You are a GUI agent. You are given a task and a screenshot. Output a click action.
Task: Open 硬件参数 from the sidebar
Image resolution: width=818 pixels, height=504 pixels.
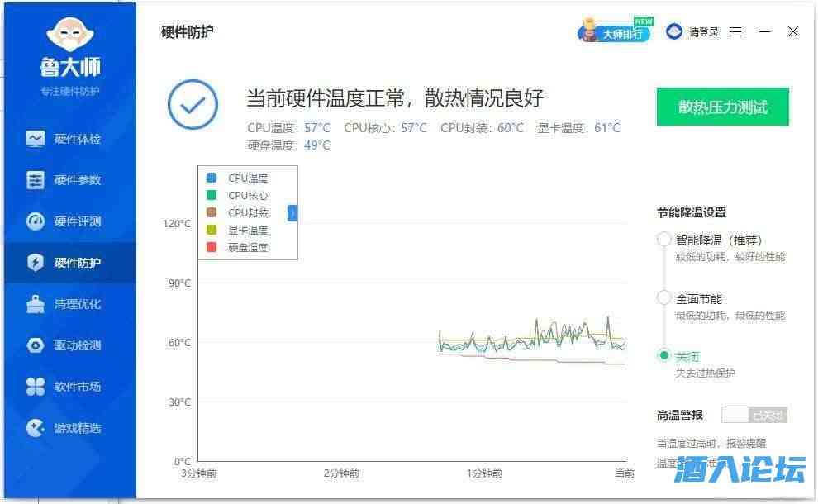tap(70, 180)
